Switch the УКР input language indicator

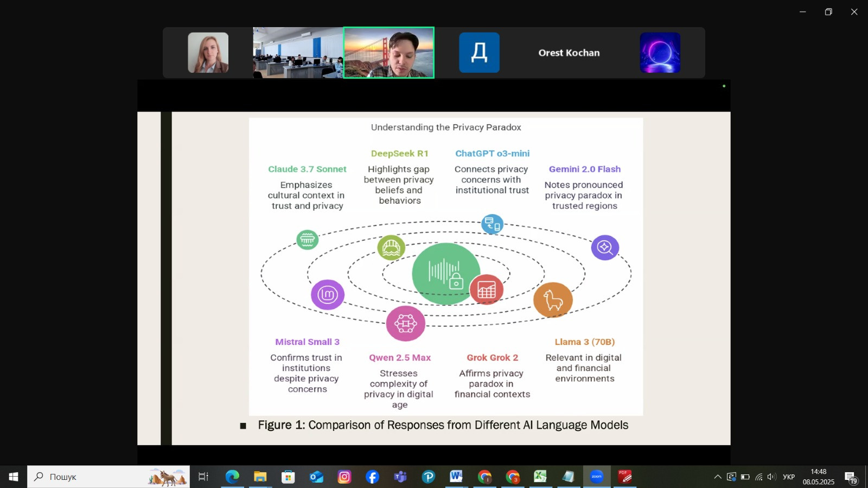click(x=789, y=477)
